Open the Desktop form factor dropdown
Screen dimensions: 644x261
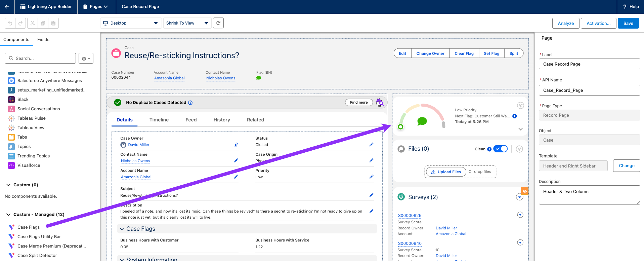[131, 23]
